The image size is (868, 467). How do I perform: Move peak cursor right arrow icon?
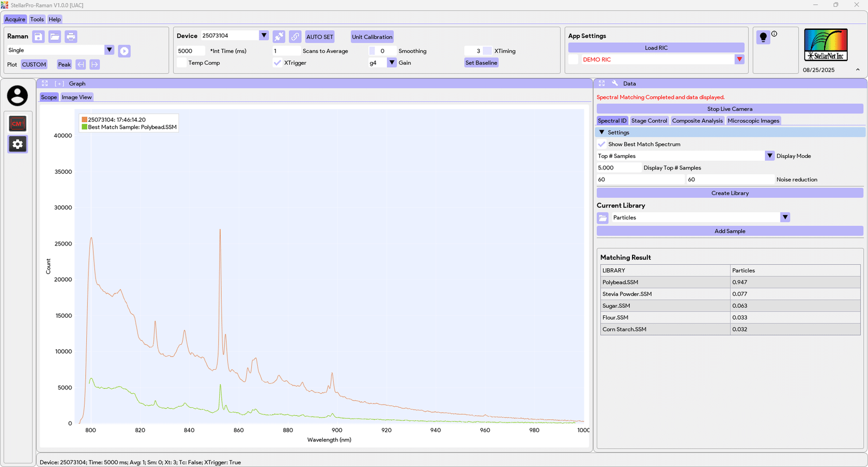tap(94, 65)
